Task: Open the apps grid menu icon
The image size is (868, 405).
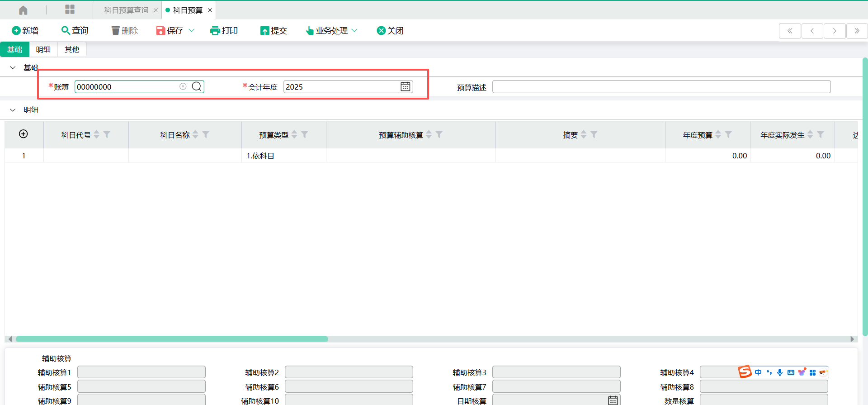Action: (70, 10)
